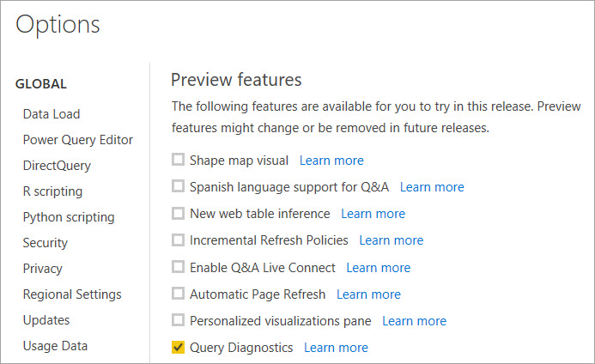Viewport: 595px width, 364px height.
Task: Select Python scripting in sidebar
Action: (x=69, y=217)
